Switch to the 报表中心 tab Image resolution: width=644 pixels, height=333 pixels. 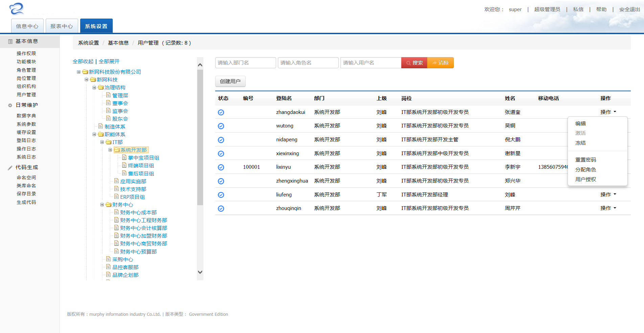(x=62, y=26)
